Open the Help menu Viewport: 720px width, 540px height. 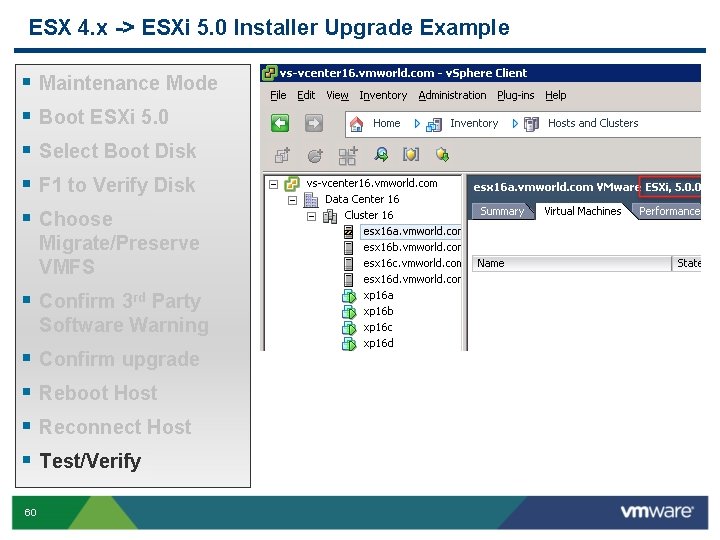[556, 95]
